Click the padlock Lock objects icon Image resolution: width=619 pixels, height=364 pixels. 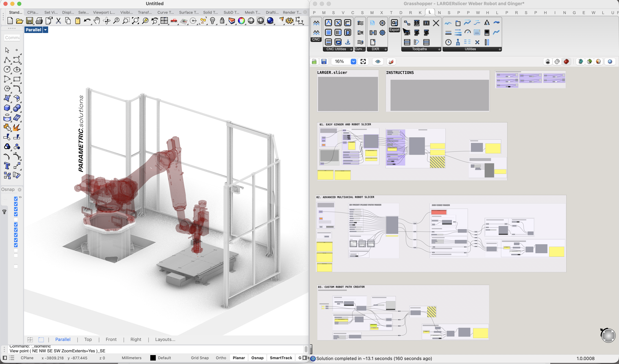222,21
